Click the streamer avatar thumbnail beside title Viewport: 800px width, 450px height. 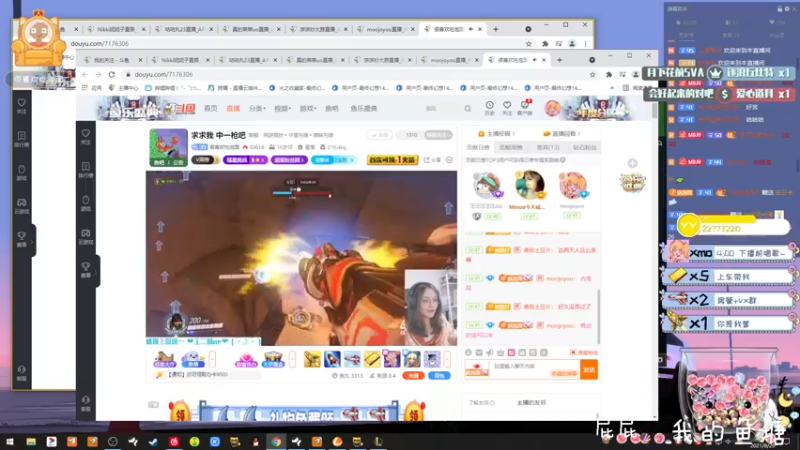tap(168, 147)
